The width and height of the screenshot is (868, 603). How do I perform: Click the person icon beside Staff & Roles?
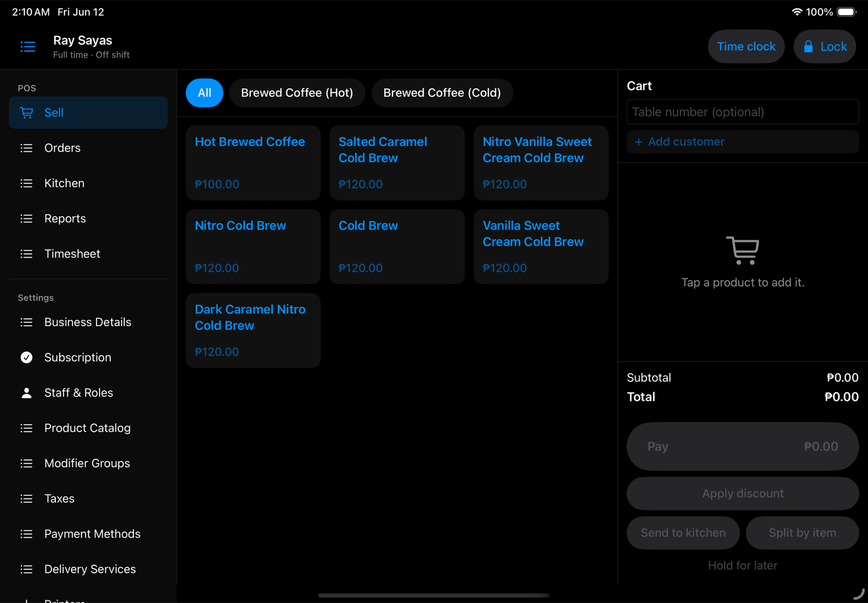26,393
